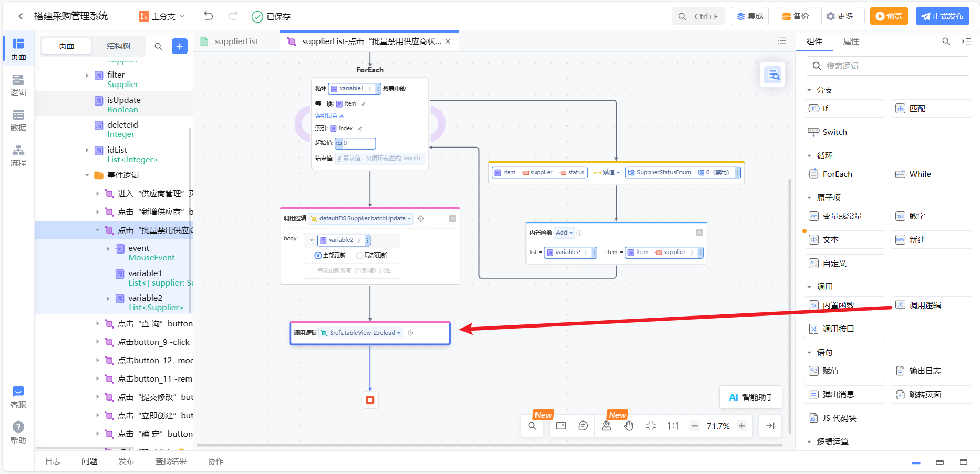Screen dimensions: 980x474
Task: Select the hand pan tool
Action: (629, 426)
